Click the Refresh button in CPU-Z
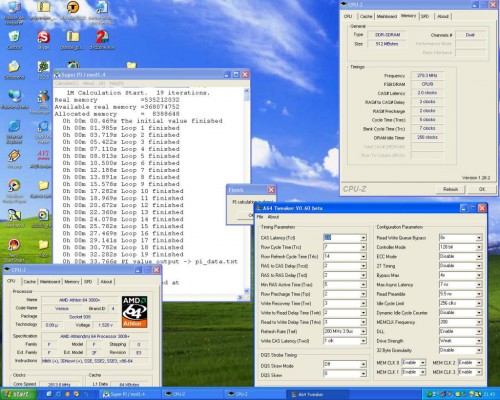500x400 pixels. pos(450,189)
